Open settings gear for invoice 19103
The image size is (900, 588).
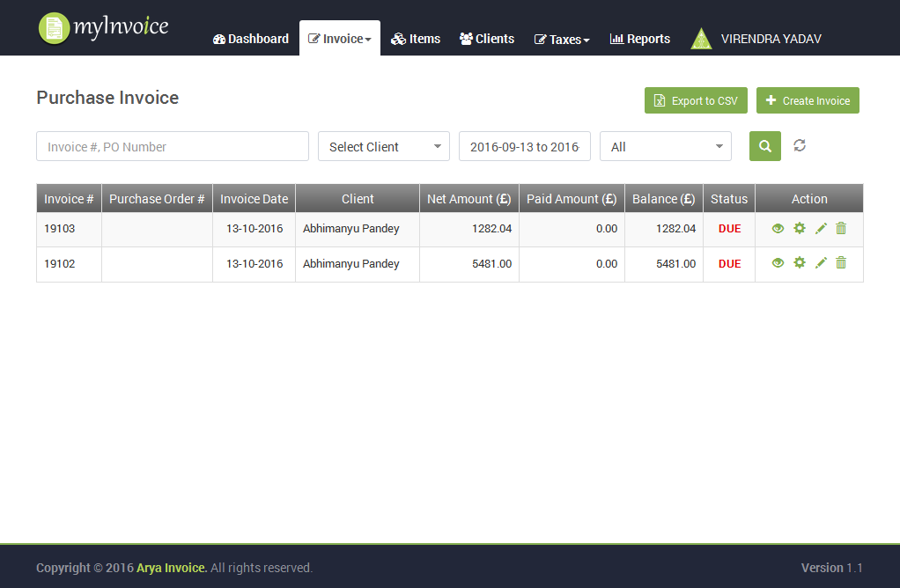click(800, 229)
